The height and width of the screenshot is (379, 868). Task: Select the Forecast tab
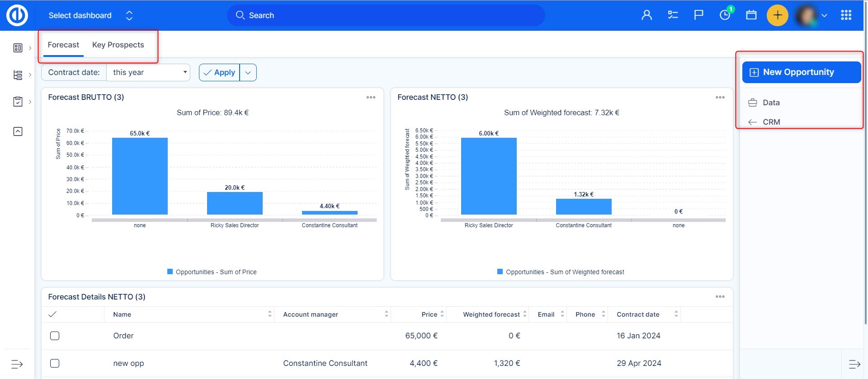coord(63,45)
